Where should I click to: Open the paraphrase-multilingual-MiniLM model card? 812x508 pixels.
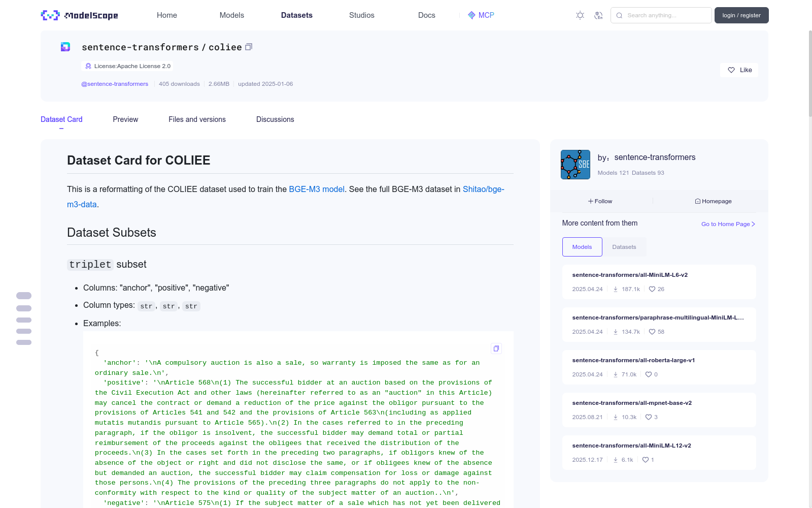(659, 325)
